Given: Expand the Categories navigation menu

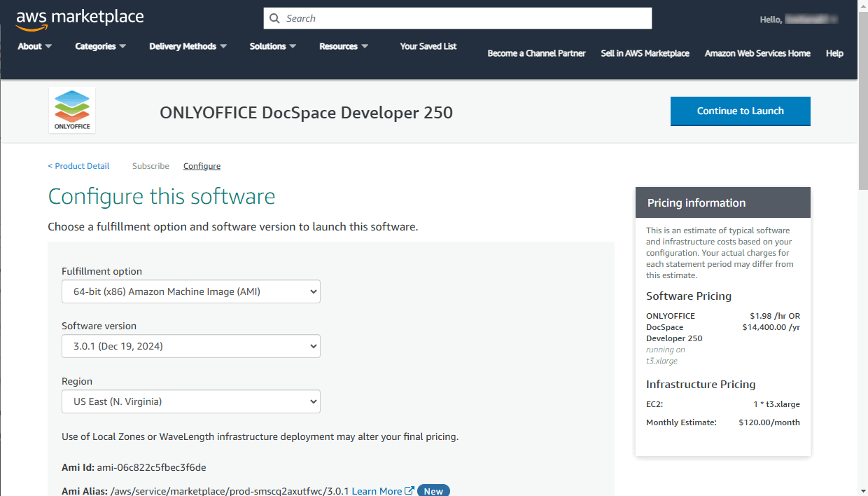Looking at the screenshot, I should [x=100, y=46].
